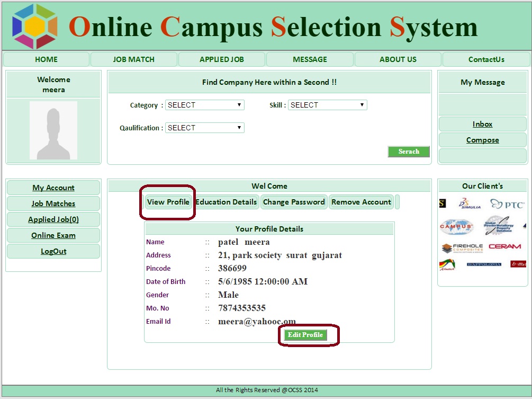This screenshot has width=532, height=399.
Task: Switch to Education Details tab
Action: point(226,202)
